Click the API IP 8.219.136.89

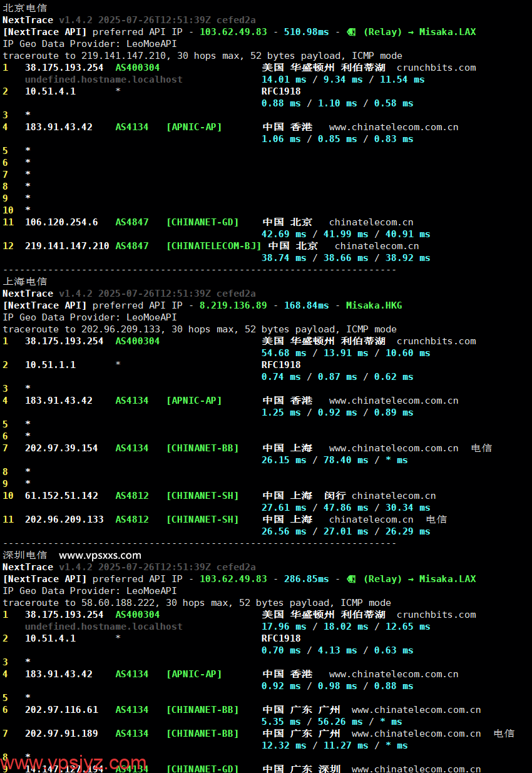[x=233, y=305]
